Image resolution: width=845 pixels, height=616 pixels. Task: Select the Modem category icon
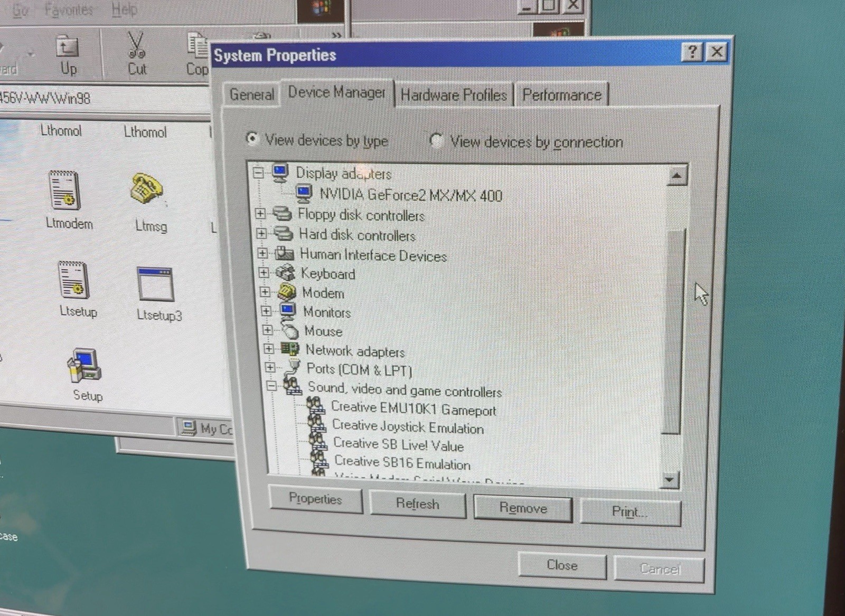pos(287,291)
